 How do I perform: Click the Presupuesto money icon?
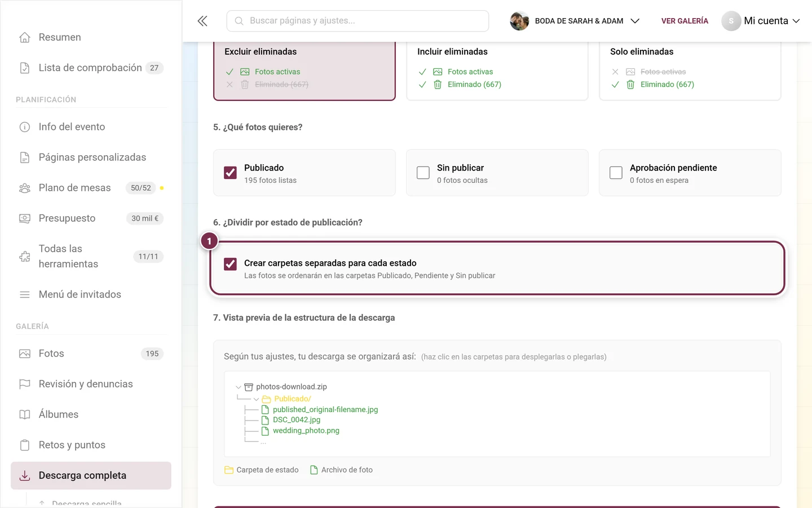[x=25, y=218]
